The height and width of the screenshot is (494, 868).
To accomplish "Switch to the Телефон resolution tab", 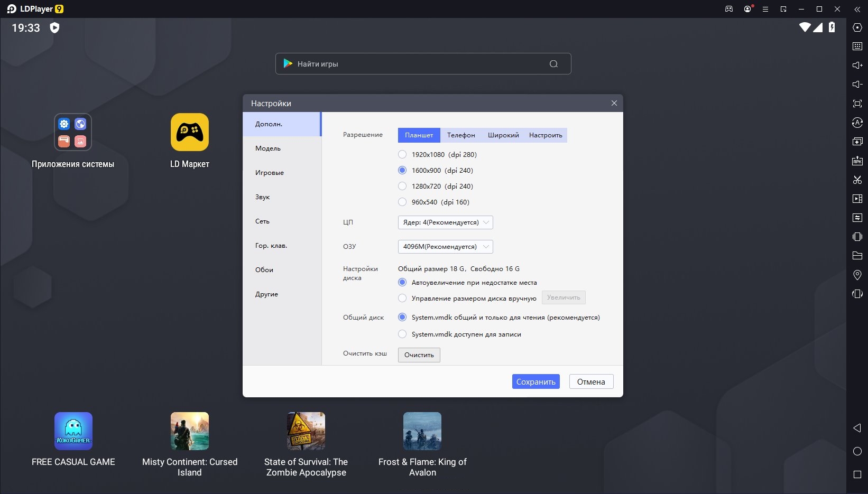I will (x=461, y=135).
